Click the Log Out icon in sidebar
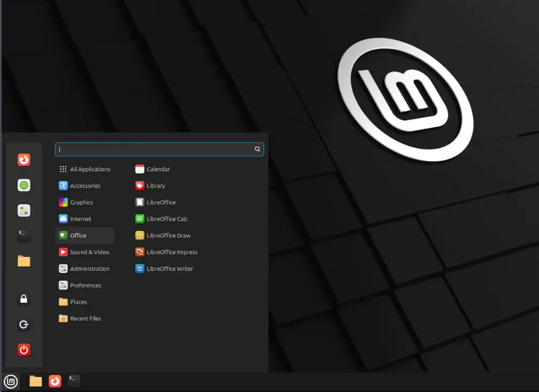 (x=24, y=325)
